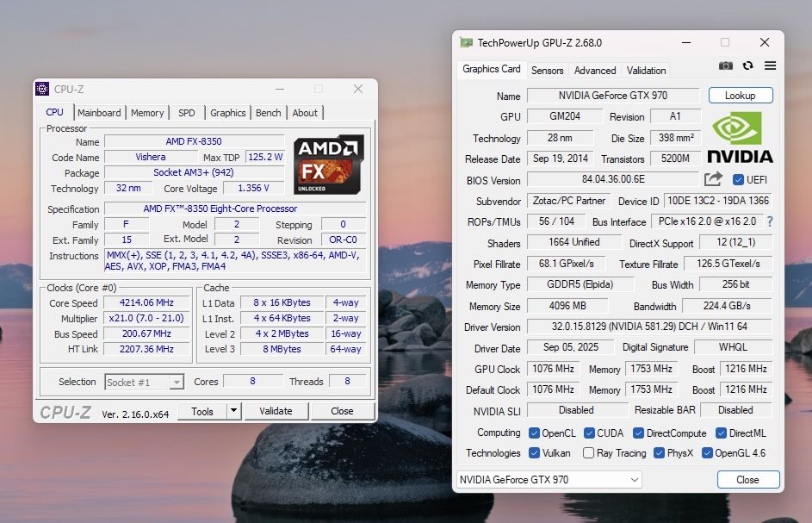This screenshot has width=812, height=523.
Task: Click the BIOS export share icon
Action: pos(713,179)
